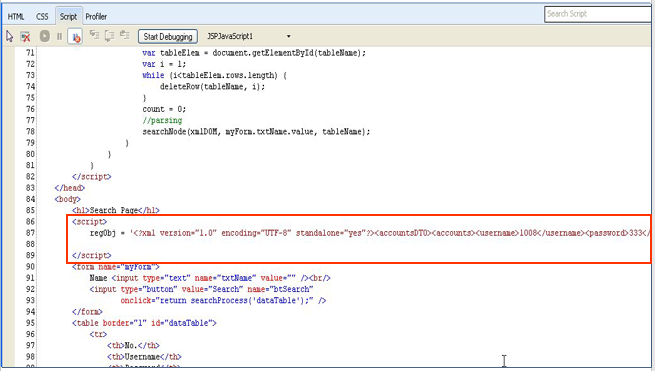Toggle the Break on Error icon

tap(75, 37)
